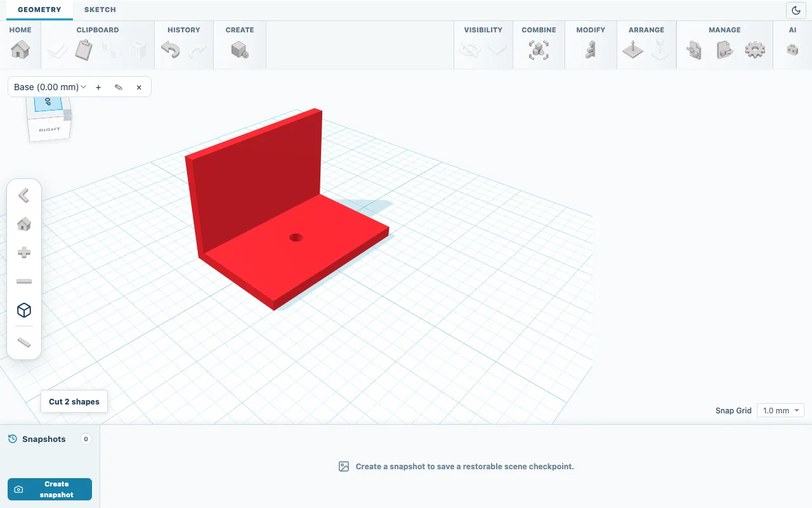Click the view orientation cube

tap(49, 117)
